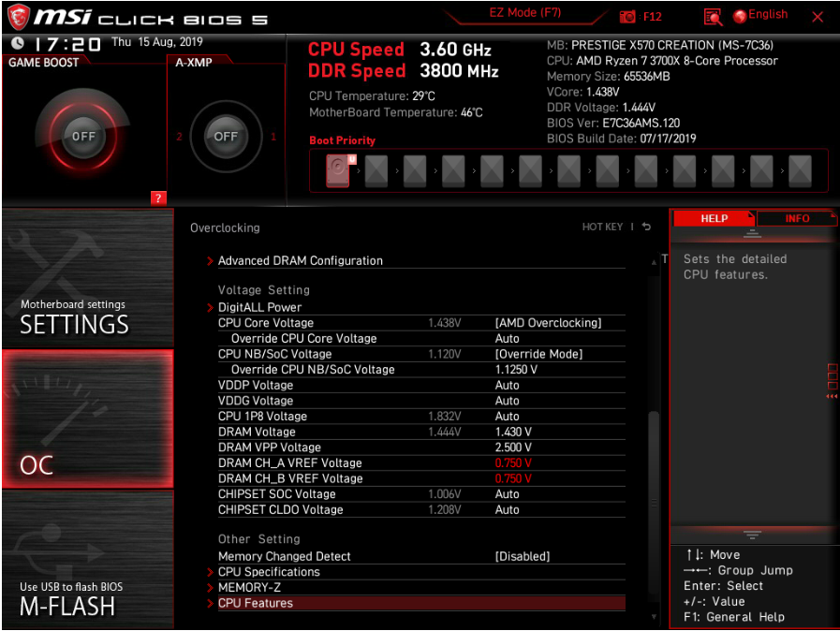Edit Override CPU Core Voltage Auto value

[x=507, y=339]
